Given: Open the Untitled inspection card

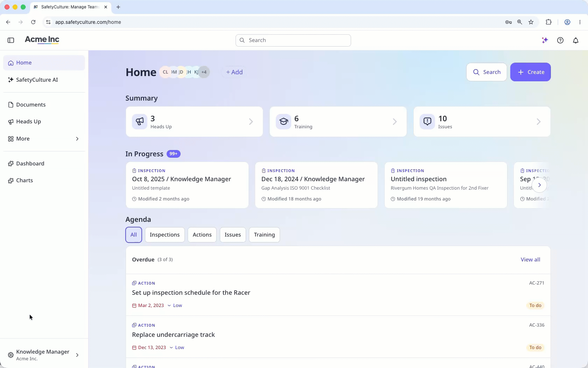Looking at the screenshot, I should 446,185.
